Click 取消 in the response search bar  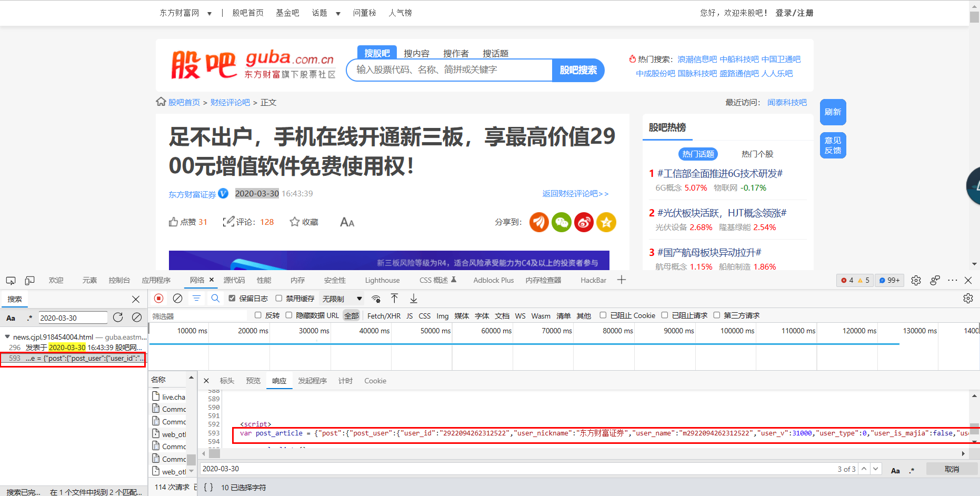[x=952, y=469]
